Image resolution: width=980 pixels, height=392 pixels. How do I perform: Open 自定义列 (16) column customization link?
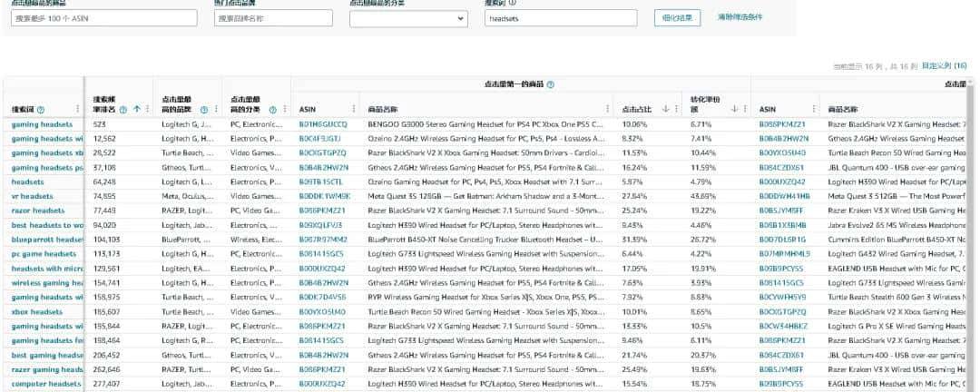pos(944,65)
